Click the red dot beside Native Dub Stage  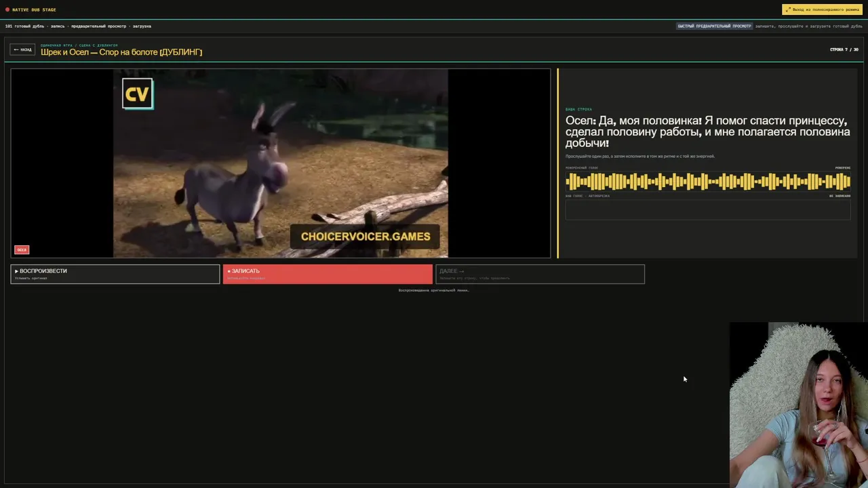click(7, 9)
